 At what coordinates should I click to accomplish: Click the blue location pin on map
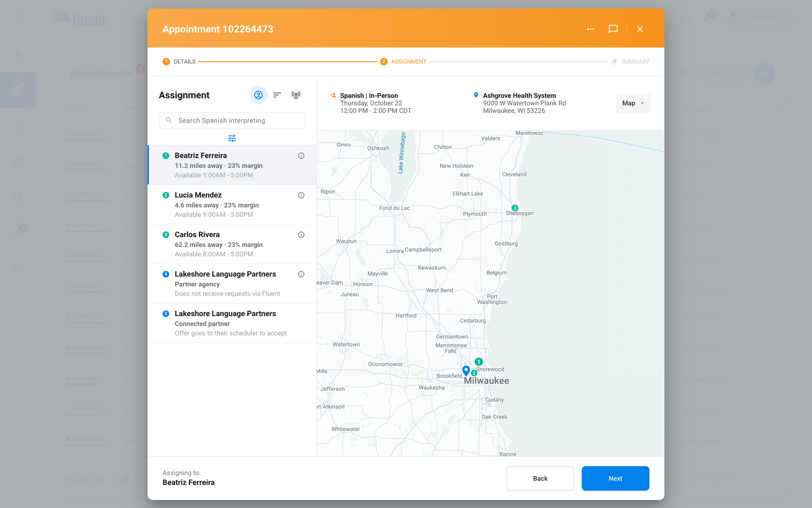(466, 371)
